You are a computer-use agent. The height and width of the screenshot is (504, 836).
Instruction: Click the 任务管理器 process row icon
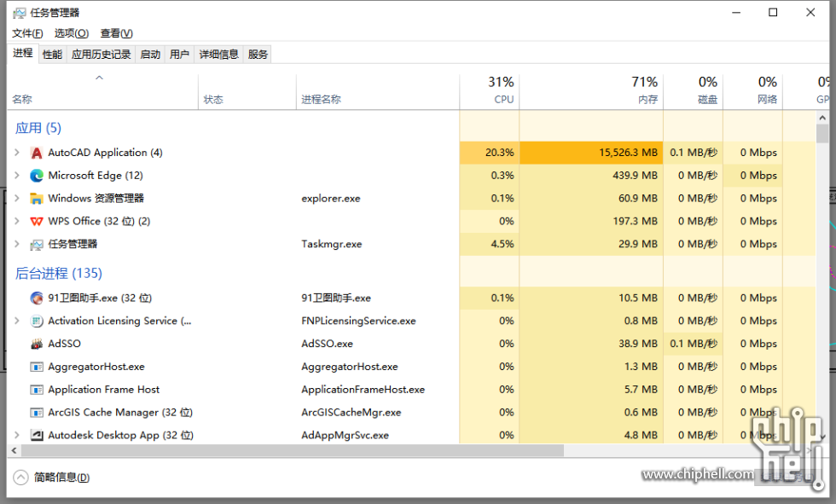(x=36, y=245)
